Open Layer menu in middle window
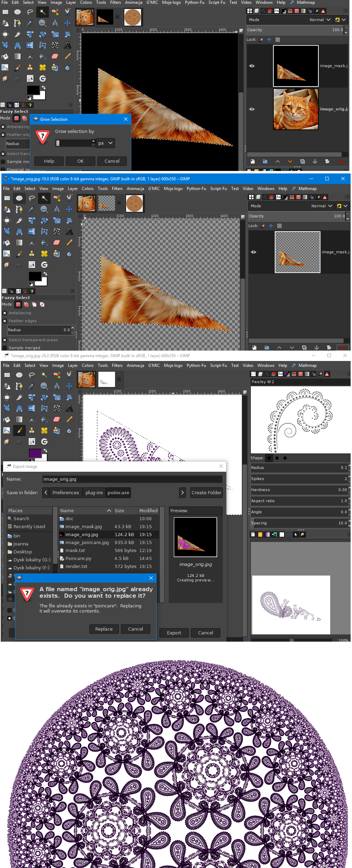 click(73, 189)
